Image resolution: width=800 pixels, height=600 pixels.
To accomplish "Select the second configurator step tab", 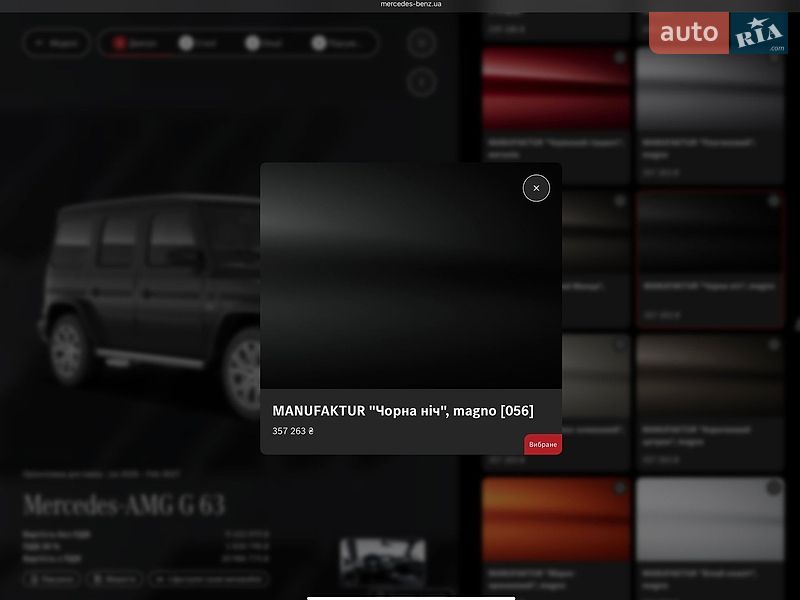I will point(198,43).
